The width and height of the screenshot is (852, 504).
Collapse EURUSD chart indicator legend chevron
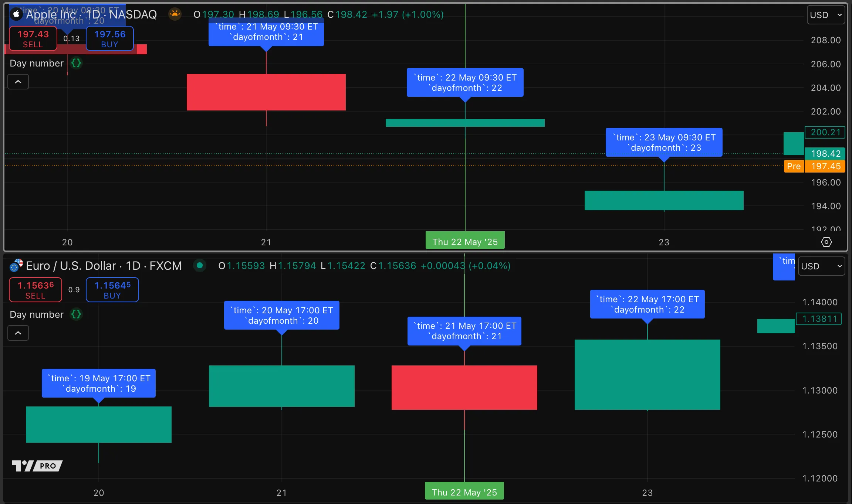[18, 333]
